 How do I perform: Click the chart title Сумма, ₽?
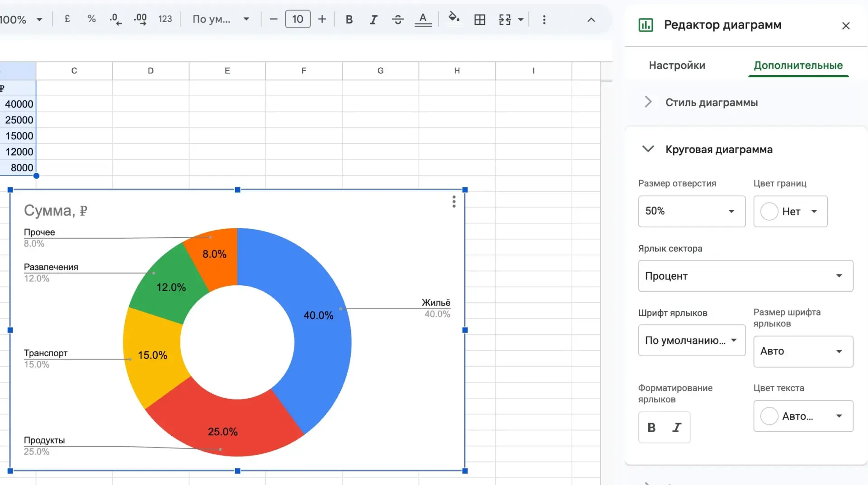point(56,211)
